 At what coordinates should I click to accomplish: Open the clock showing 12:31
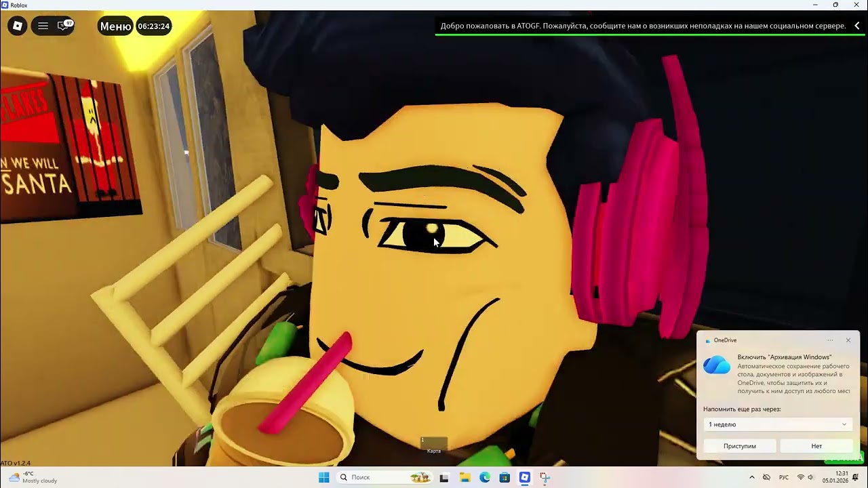(835, 477)
